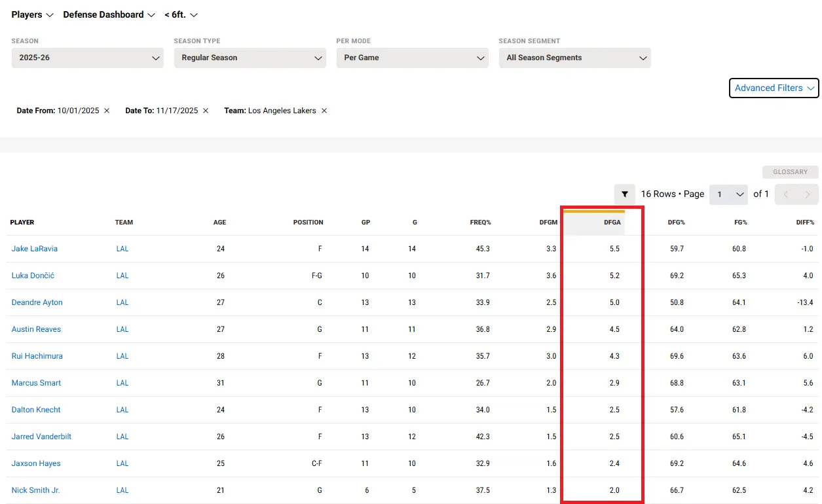
Task: Select the page number dropdown
Action: click(x=728, y=194)
